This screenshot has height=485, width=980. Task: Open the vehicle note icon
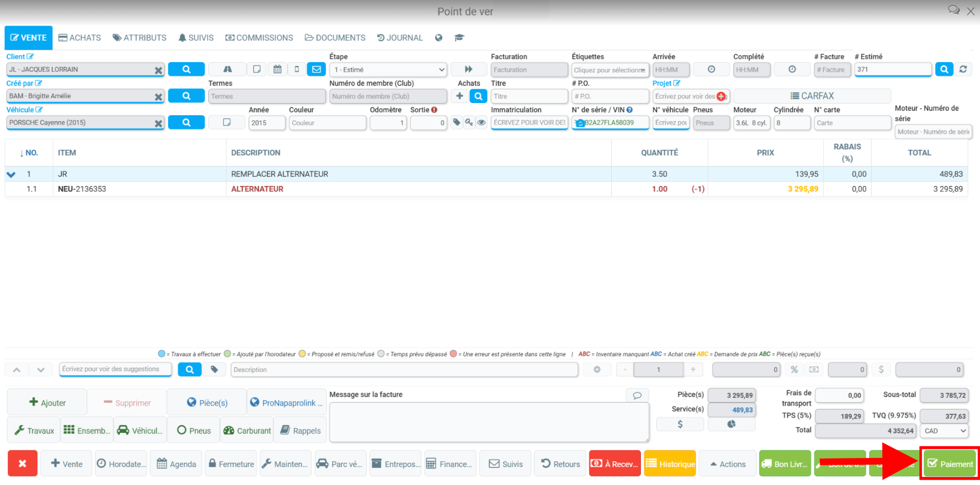[x=227, y=122]
